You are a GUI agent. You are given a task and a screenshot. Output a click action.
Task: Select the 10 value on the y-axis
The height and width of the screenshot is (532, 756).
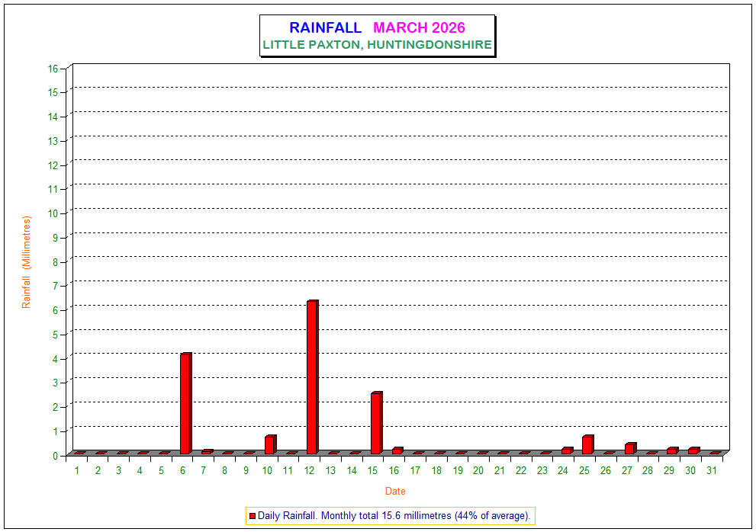[x=53, y=213]
